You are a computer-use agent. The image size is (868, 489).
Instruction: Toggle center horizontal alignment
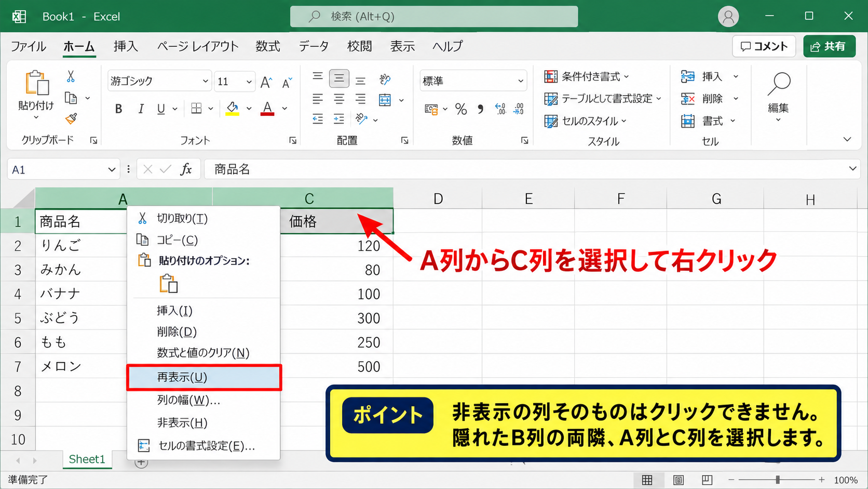coord(339,99)
